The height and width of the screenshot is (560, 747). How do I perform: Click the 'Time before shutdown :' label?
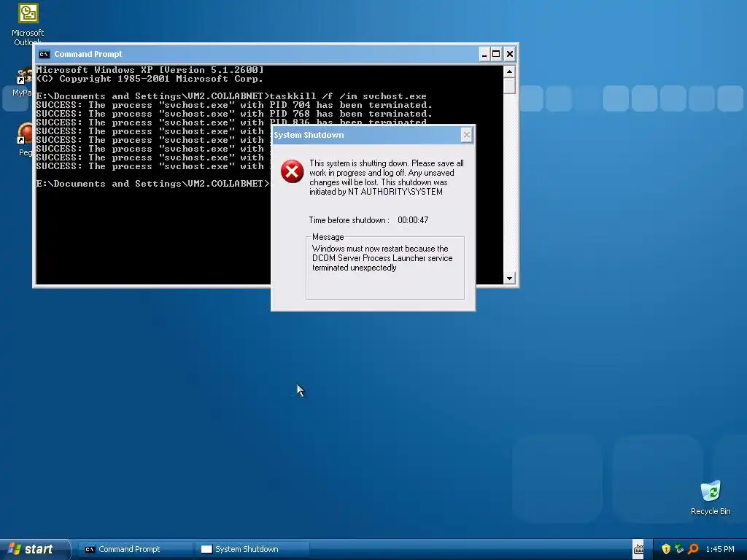click(x=349, y=220)
